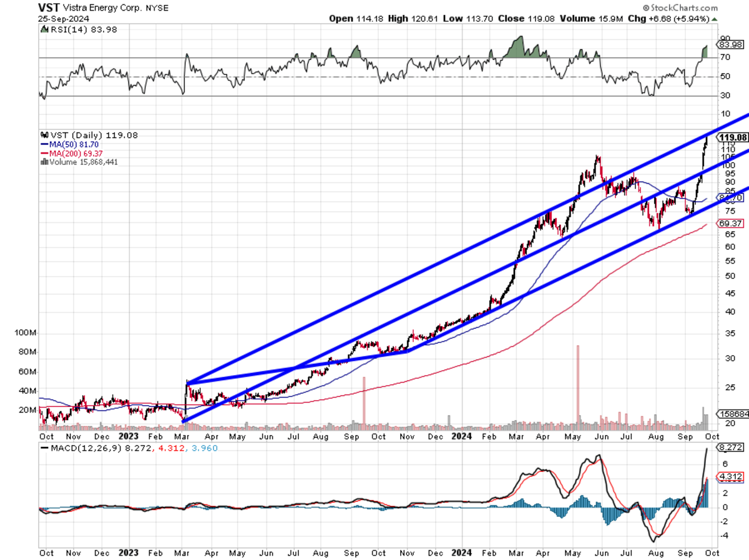Click the candlestick icon beside VST (Daily)
This screenshot has width=749, height=560.
pyautogui.click(x=44, y=135)
